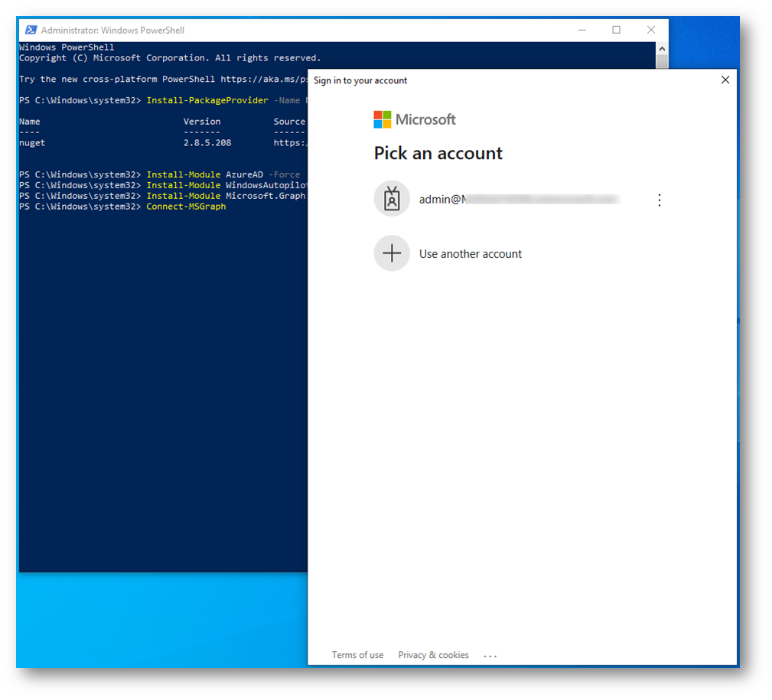Select the admin@ account entry

click(x=520, y=199)
